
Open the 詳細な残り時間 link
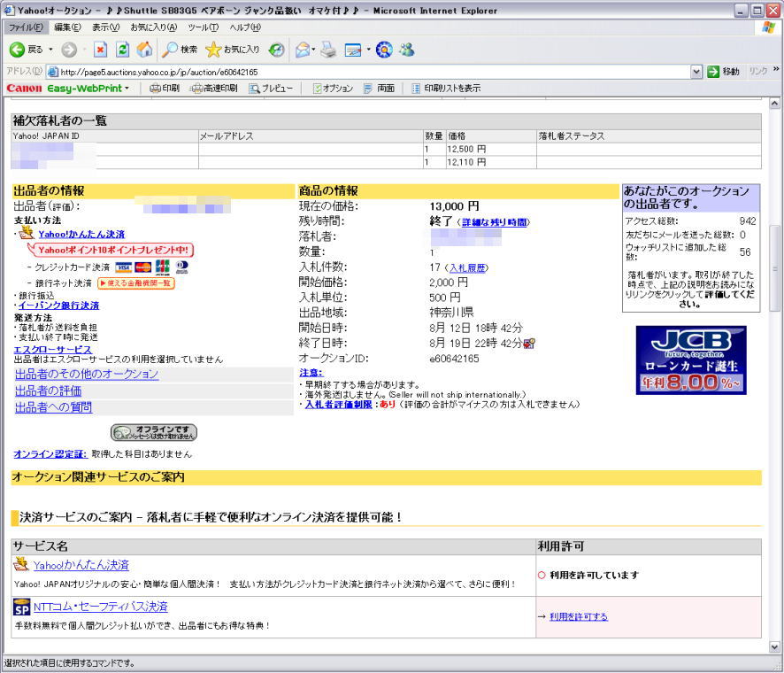tap(494, 222)
